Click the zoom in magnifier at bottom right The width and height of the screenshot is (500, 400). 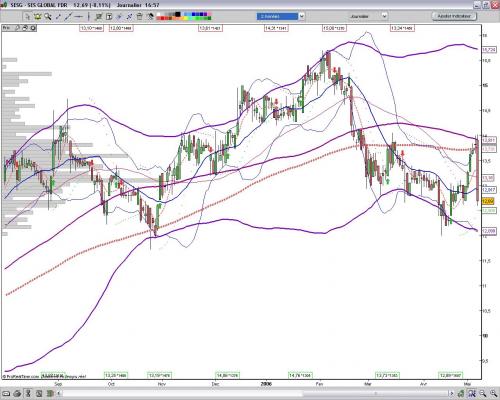[493, 394]
